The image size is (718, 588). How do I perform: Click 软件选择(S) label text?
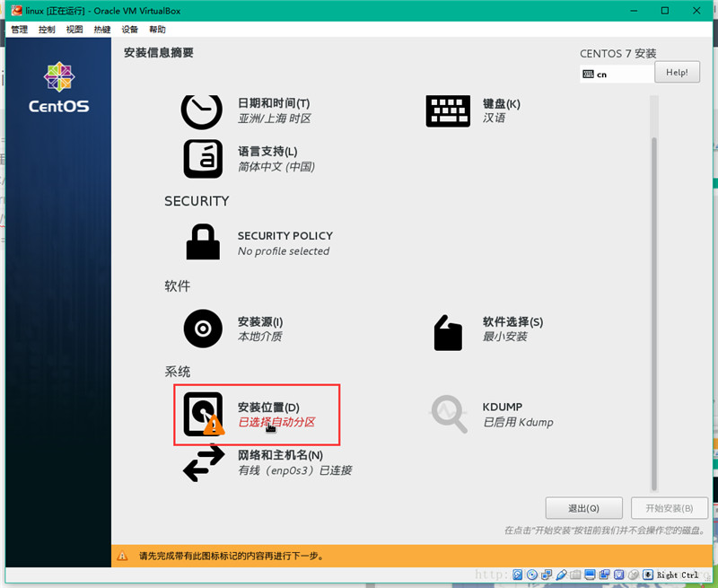coord(512,321)
